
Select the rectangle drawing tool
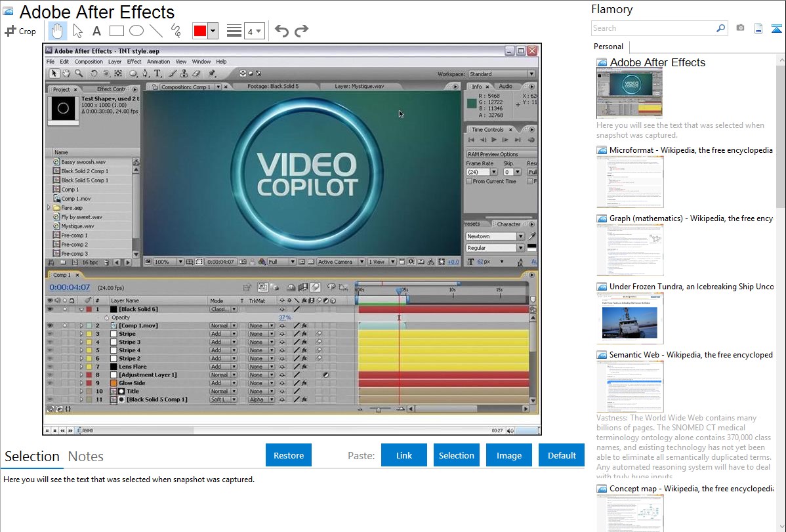pos(116,31)
